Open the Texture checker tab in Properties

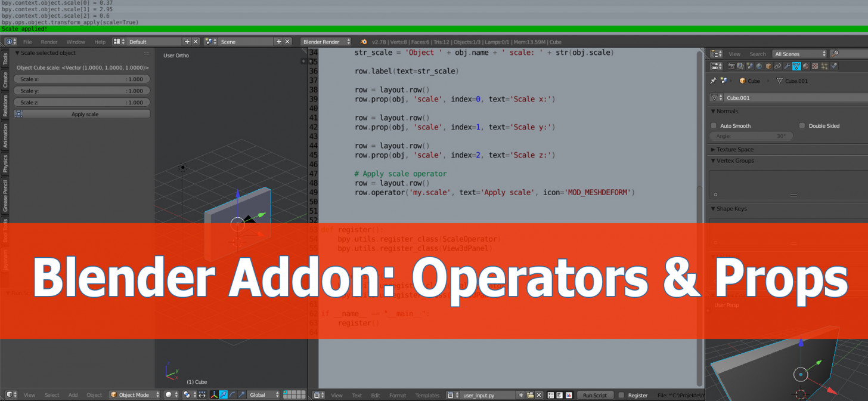pos(815,66)
